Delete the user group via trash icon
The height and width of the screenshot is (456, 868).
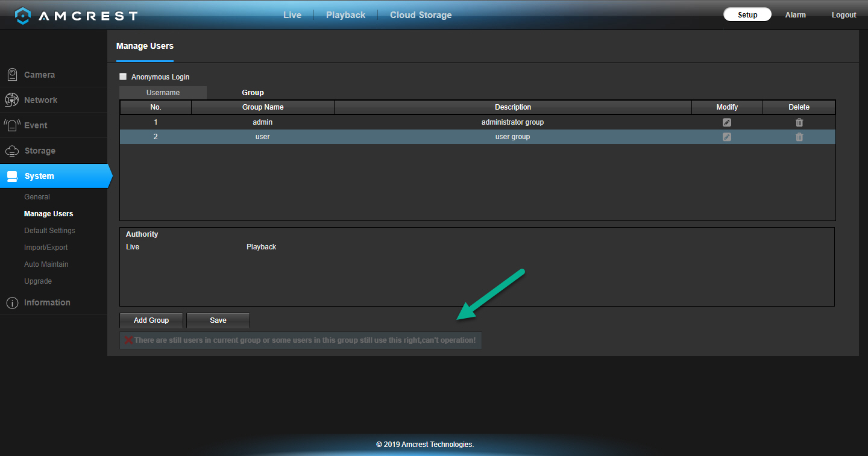[799, 137]
